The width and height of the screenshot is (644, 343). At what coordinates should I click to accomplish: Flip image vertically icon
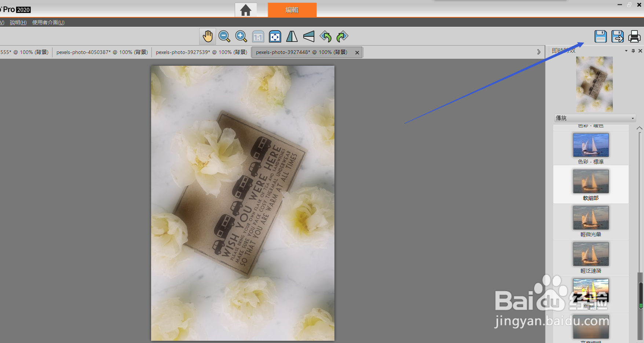coord(309,36)
